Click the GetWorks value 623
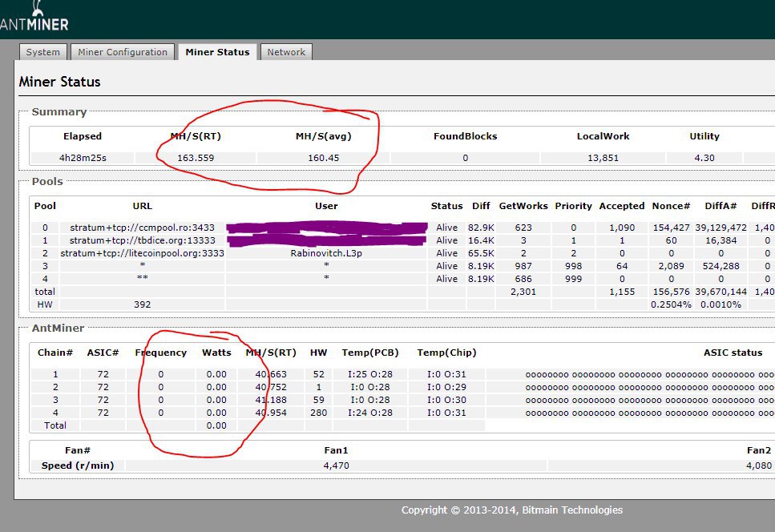 click(x=523, y=228)
